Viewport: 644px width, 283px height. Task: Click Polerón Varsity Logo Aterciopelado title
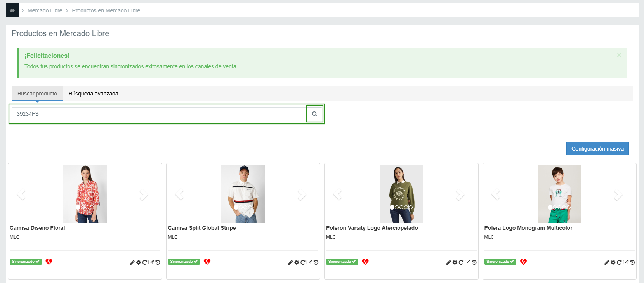coord(372,228)
